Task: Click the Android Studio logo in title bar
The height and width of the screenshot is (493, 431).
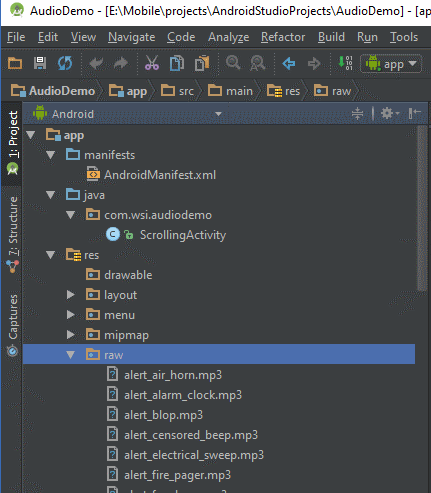Action: (x=17, y=10)
